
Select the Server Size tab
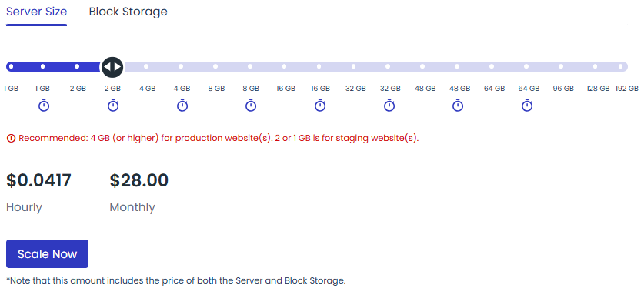tap(37, 12)
